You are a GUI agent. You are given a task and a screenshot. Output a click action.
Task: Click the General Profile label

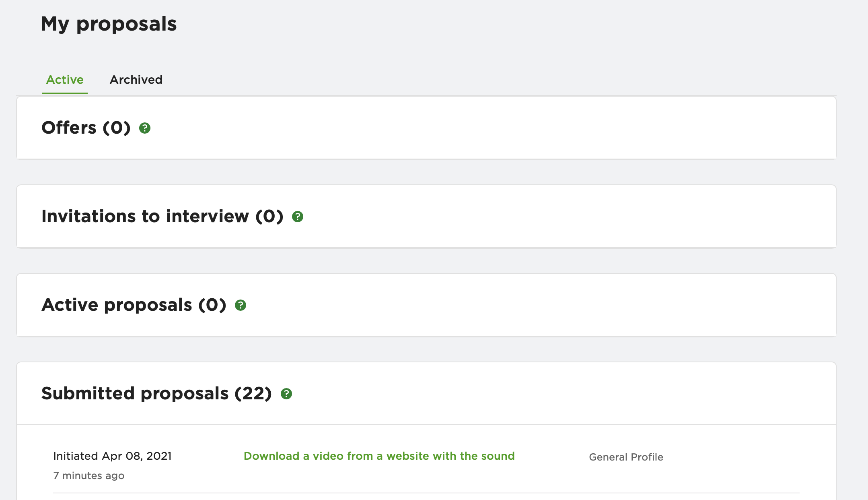click(626, 457)
